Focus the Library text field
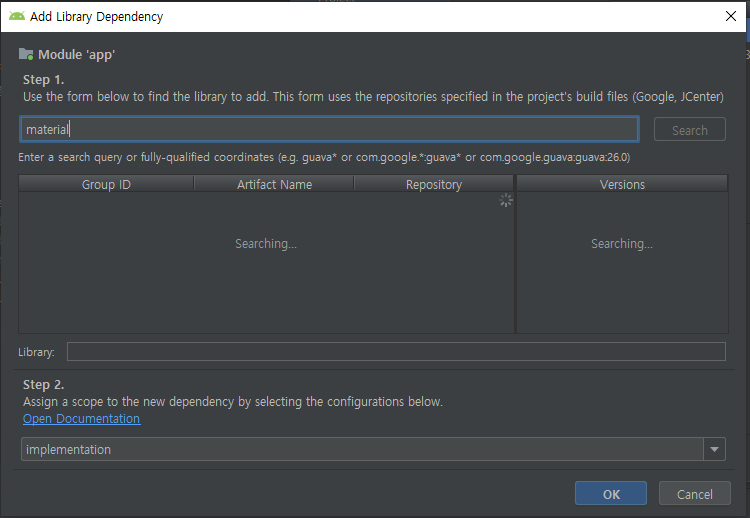This screenshot has width=750, height=518. tap(396, 352)
